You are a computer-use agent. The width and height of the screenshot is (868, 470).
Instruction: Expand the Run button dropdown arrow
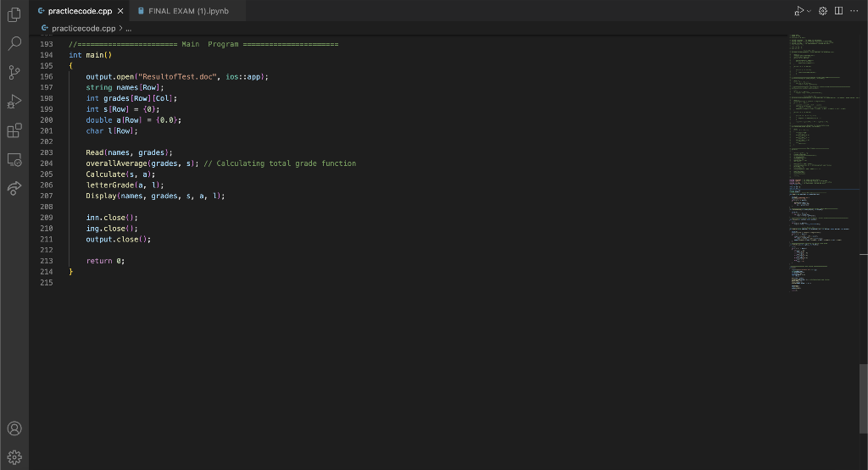click(x=809, y=11)
